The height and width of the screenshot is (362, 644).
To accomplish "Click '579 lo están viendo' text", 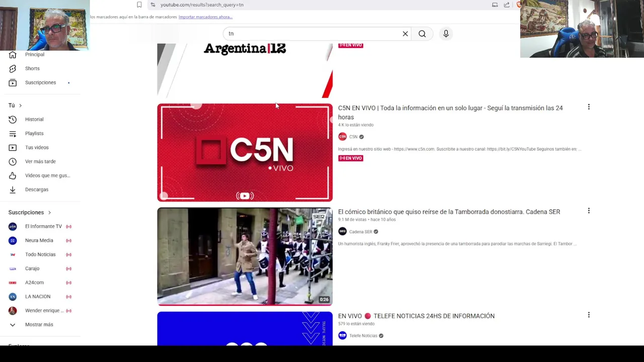I will click(356, 324).
